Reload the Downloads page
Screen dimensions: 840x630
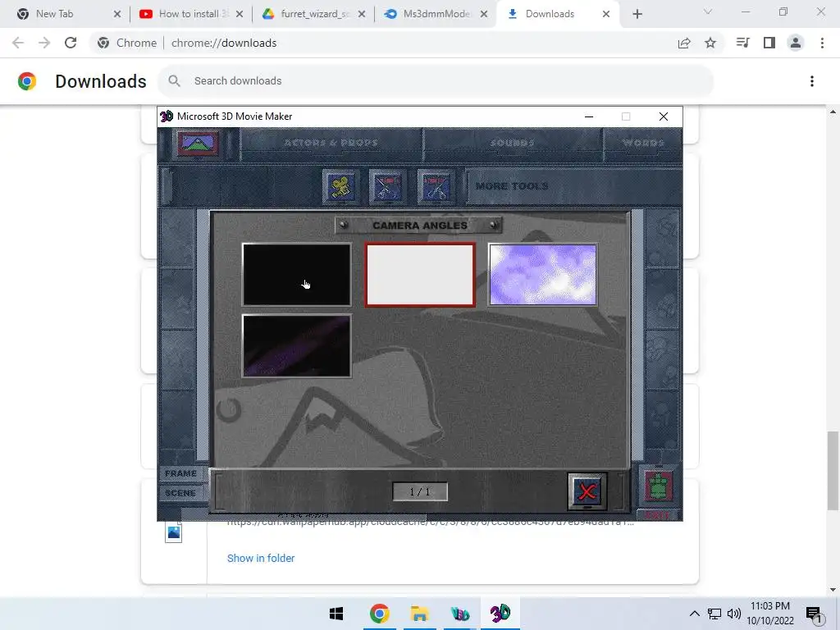click(x=71, y=43)
